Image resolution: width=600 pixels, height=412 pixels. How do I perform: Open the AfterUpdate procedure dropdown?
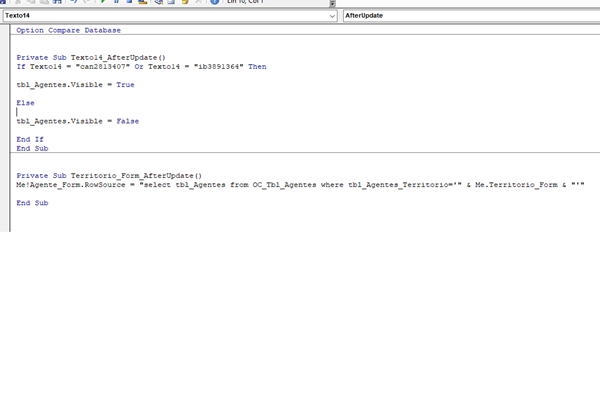tap(471, 16)
